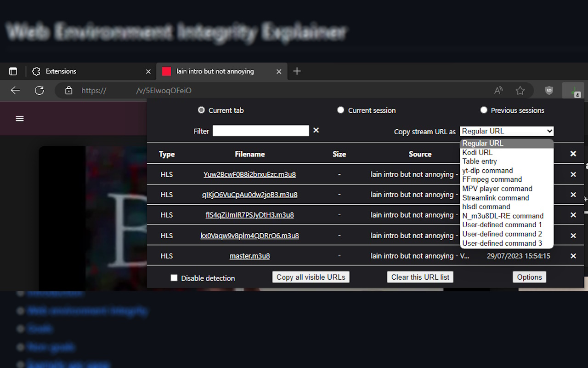Choose Kodi URL in the copy format dropdown
Screen dimensions: 588x368
[477, 152]
